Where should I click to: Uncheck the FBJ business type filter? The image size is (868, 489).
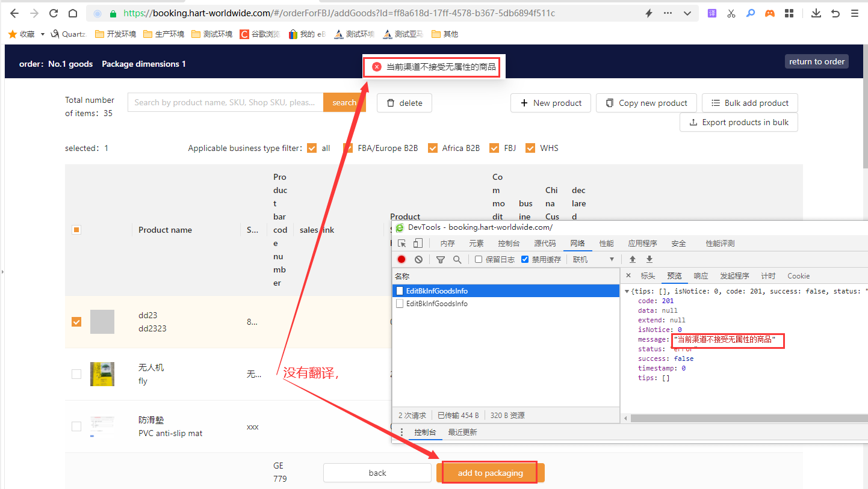[x=494, y=148]
